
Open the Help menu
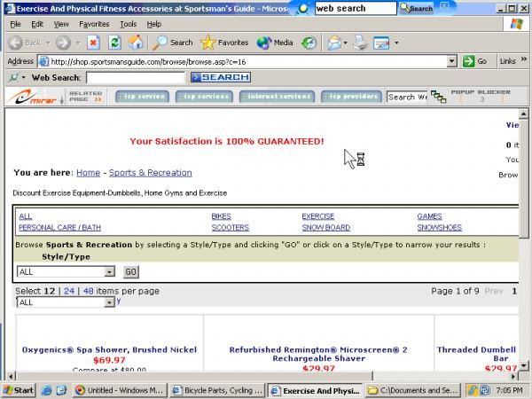(154, 24)
